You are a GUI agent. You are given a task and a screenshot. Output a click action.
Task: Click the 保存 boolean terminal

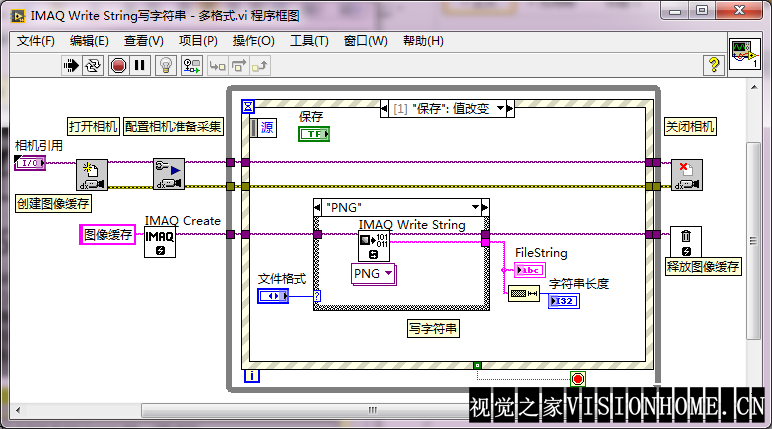point(313,134)
